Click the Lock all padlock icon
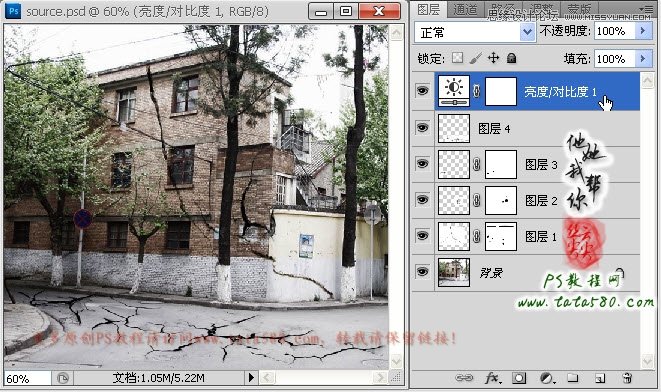 tap(511, 58)
